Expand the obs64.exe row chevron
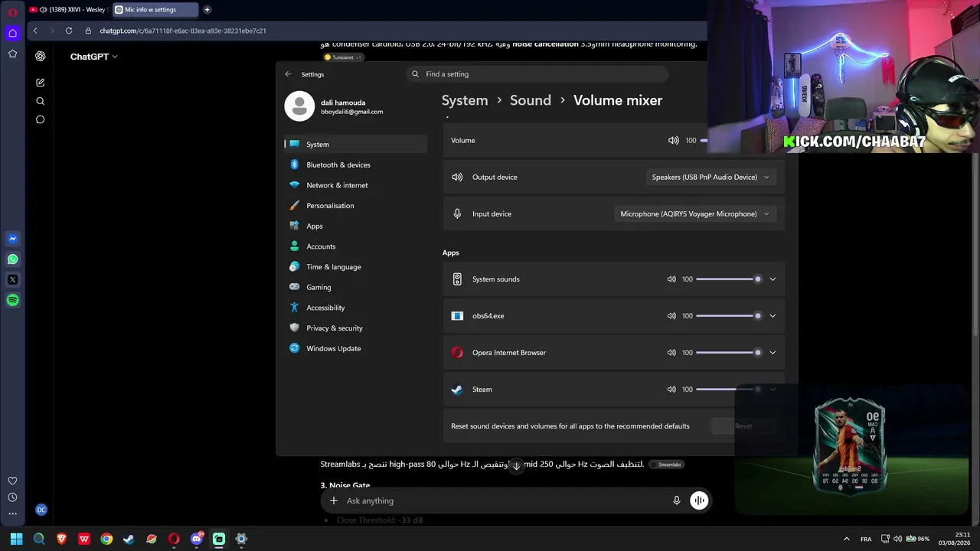Screen dimensions: 980x551 [773, 316]
